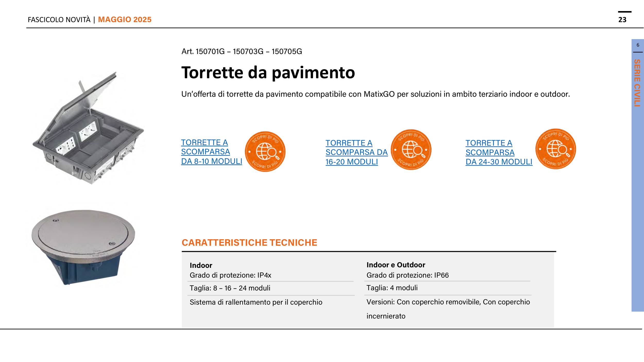Click the Indoor e Outdoor column header
Image resolution: width=644 pixels, height=362 pixels.
(x=396, y=265)
